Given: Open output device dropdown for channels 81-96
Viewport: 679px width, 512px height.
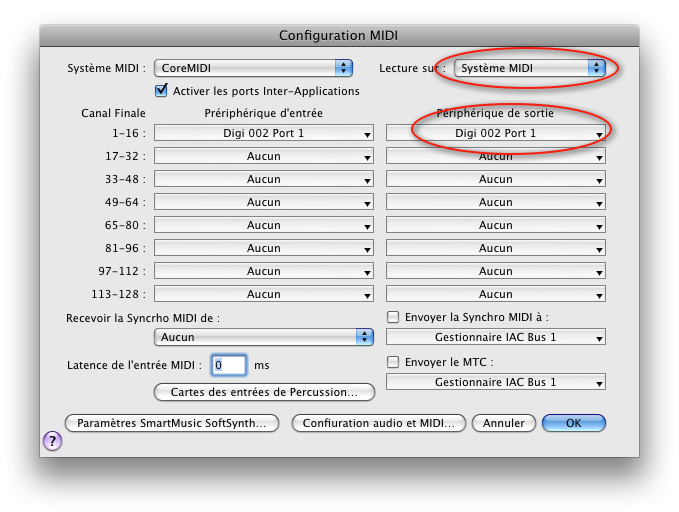Looking at the screenshot, I should point(496,248).
